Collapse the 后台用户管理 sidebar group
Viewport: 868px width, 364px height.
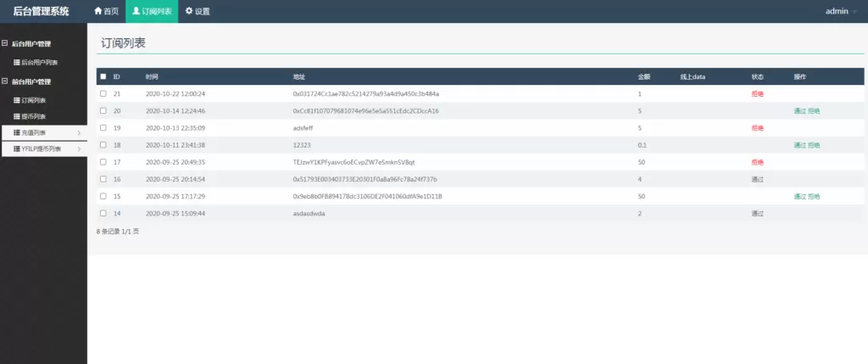point(4,43)
